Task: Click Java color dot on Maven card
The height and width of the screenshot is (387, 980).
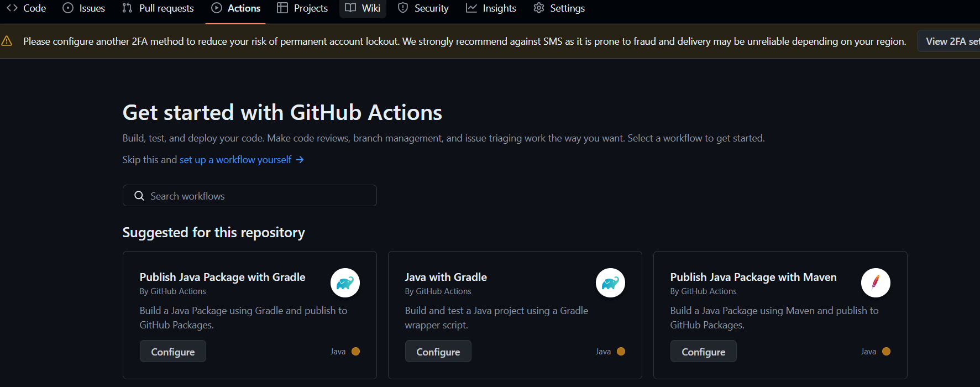Action: tap(887, 352)
